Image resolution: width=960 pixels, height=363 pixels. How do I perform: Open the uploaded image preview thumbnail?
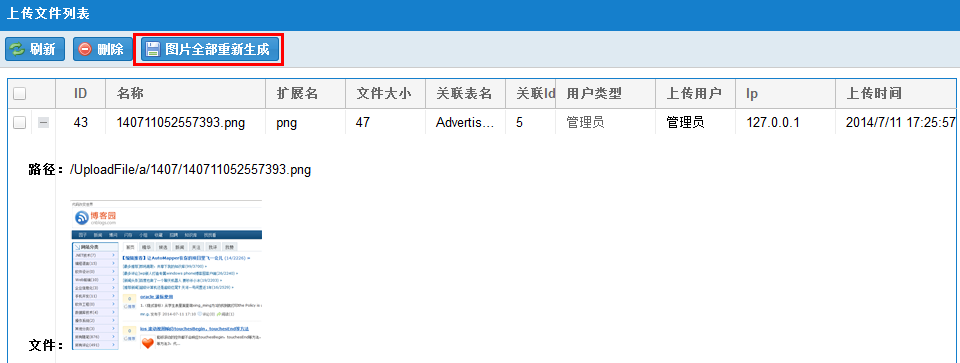[x=167, y=275]
